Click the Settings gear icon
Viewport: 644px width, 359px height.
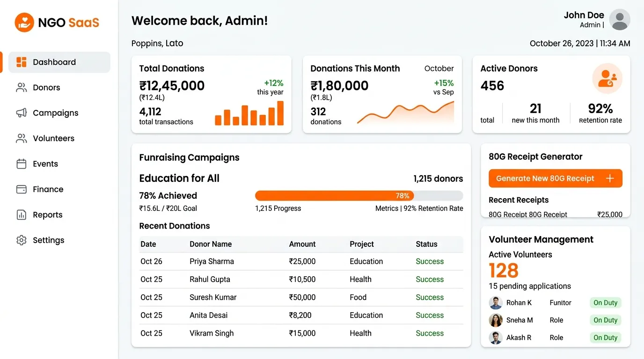(22, 240)
